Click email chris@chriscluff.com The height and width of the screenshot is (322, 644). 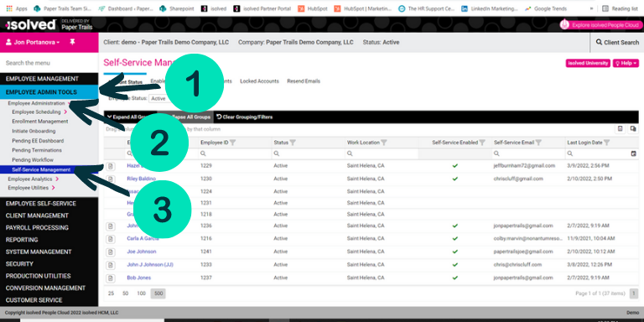[517, 265]
